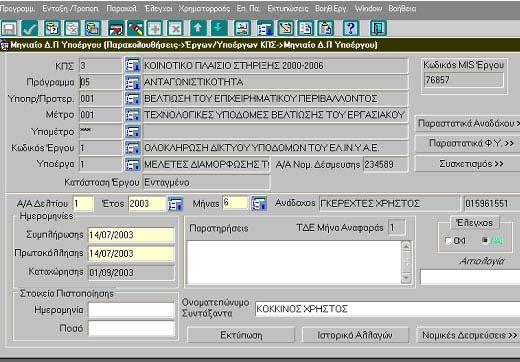Click the Ποσό field

tap(131, 329)
